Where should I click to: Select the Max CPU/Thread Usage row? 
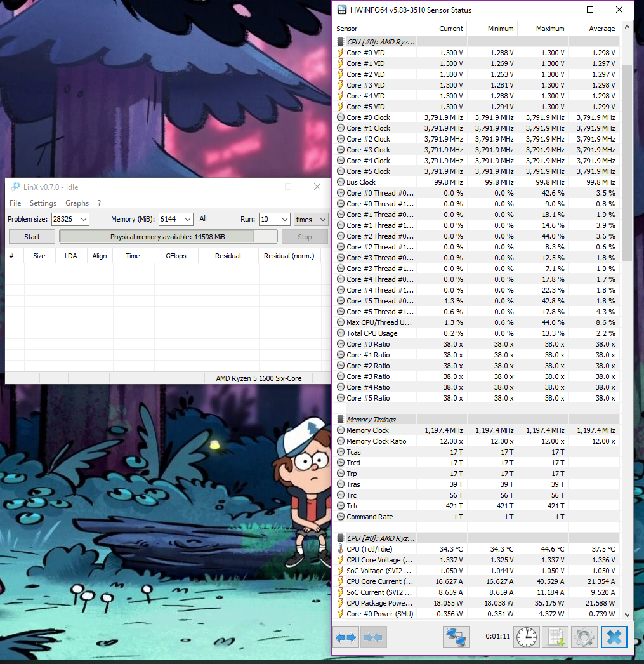click(477, 322)
